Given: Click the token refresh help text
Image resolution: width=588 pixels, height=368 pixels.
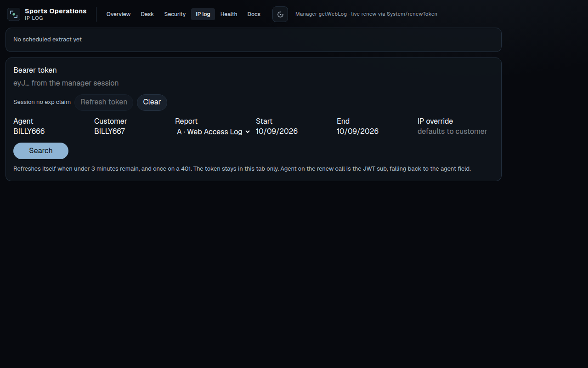Looking at the screenshot, I should tap(242, 169).
